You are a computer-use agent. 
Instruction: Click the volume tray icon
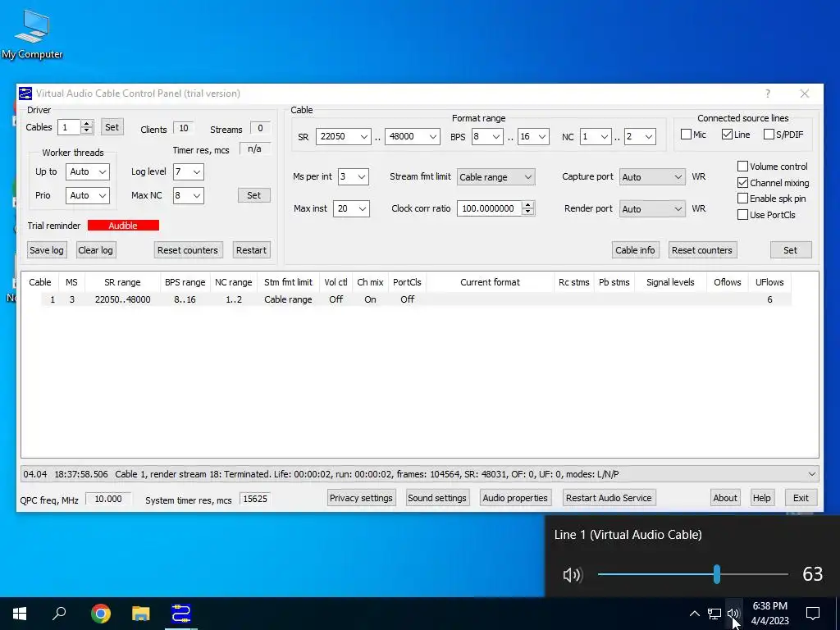point(733,614)
